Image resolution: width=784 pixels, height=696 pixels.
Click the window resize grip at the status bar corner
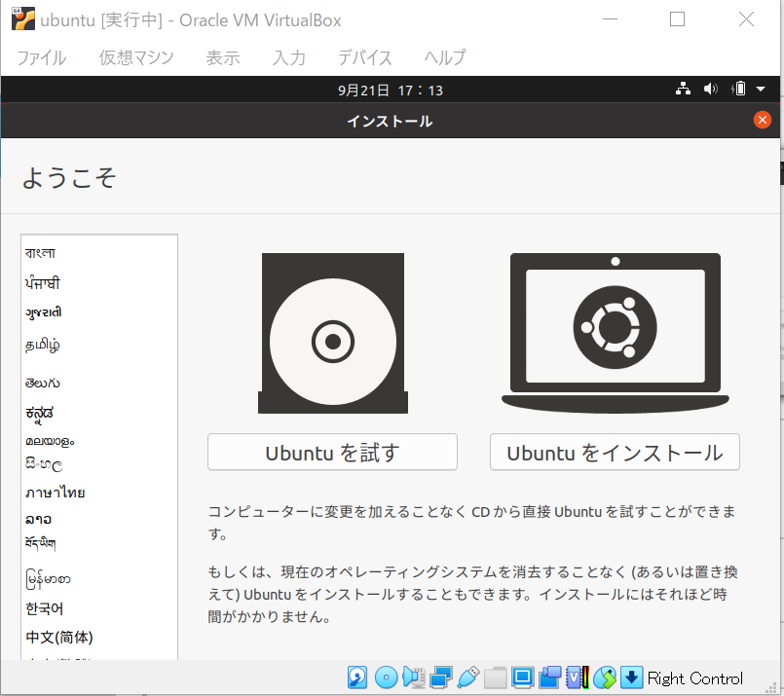pyautogui.click(x=771, y=688)
